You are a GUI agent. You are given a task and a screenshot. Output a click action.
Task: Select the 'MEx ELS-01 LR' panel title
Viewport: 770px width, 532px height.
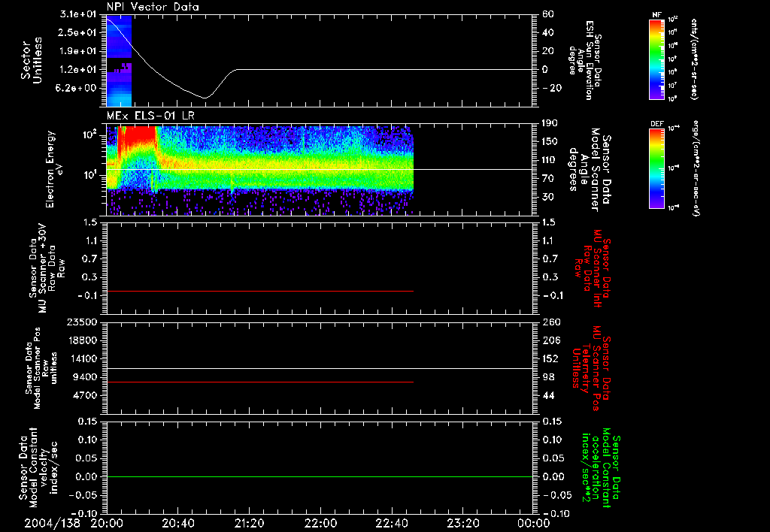[150, 116]
